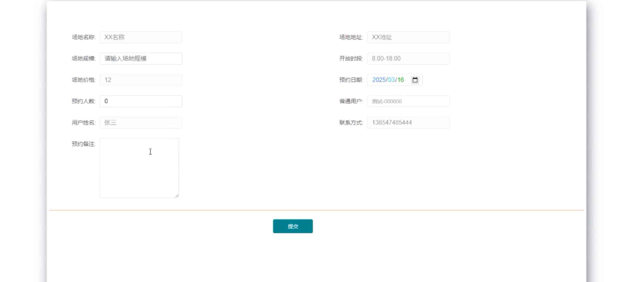644x282 pixels.
Task: Grab the resize handle of the 预约备注 textarea
Action: click(177, 196)
